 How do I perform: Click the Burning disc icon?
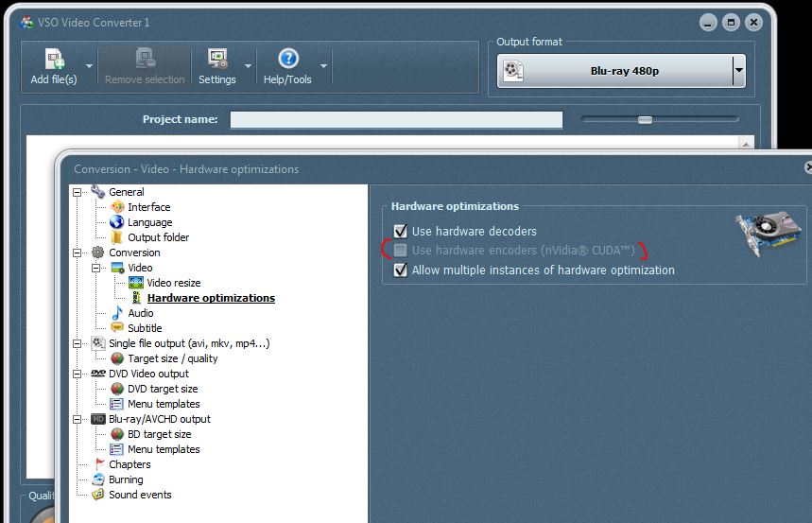click(x=98, y=479)
